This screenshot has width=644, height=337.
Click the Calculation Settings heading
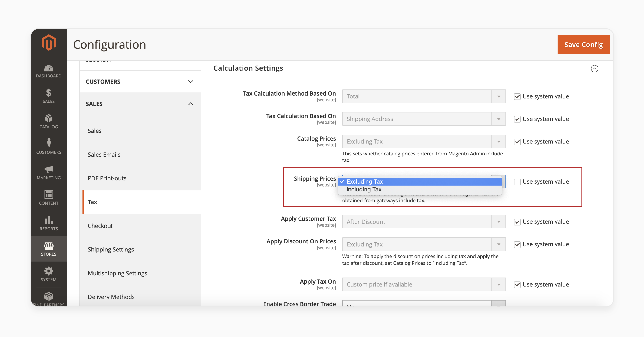[248, 68]
